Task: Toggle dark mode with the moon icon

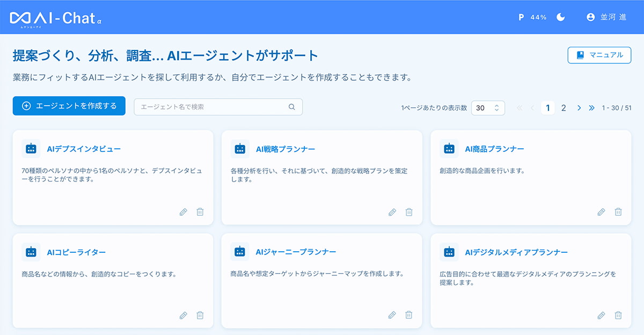Action: pyautogui.click(x=561, y=17)
